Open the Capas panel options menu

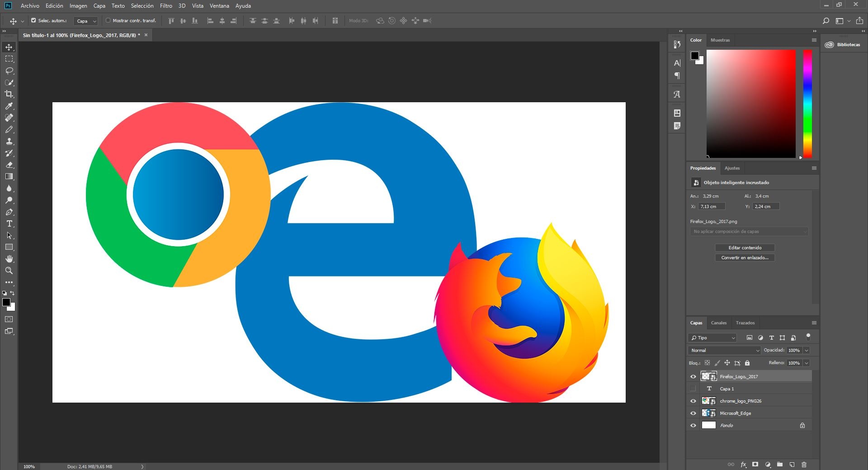(814, 323)
